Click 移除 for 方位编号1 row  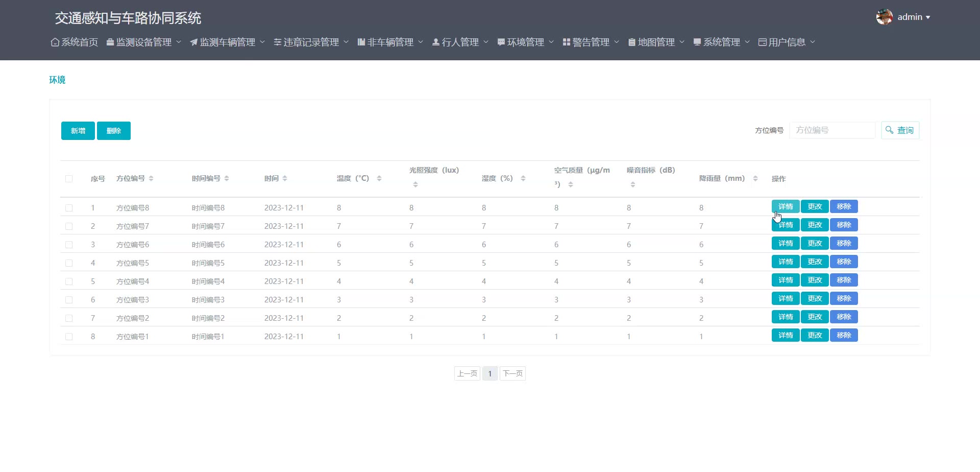tap(844, 335)
